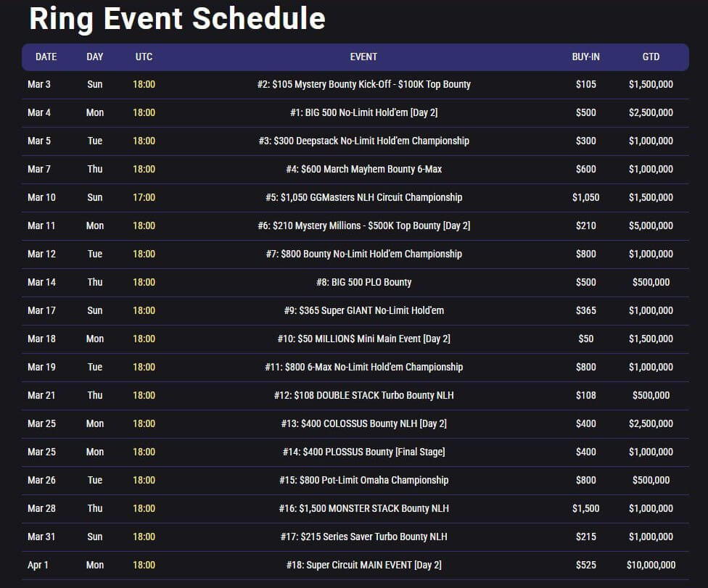The height and width of the screenshot is (588, 708).
Task: Open the #2 Mystery Bounty Kick-Off event
Action: point(363,84)
